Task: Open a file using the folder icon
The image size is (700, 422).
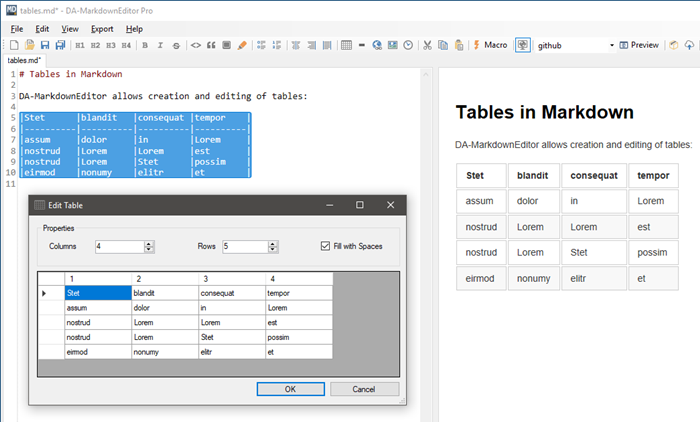Action: point(29,45)
